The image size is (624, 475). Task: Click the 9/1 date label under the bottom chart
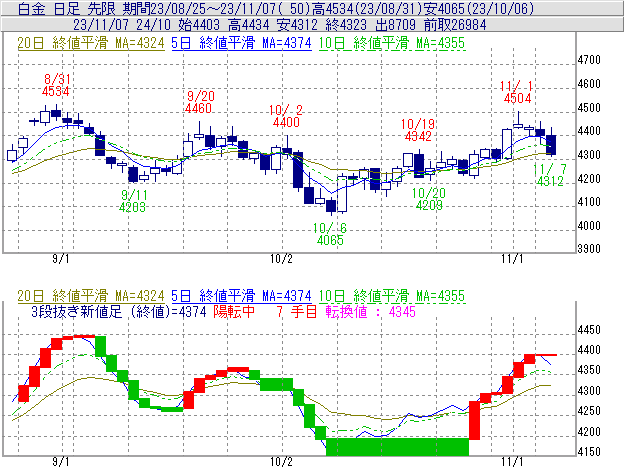(x=60, y=462)
